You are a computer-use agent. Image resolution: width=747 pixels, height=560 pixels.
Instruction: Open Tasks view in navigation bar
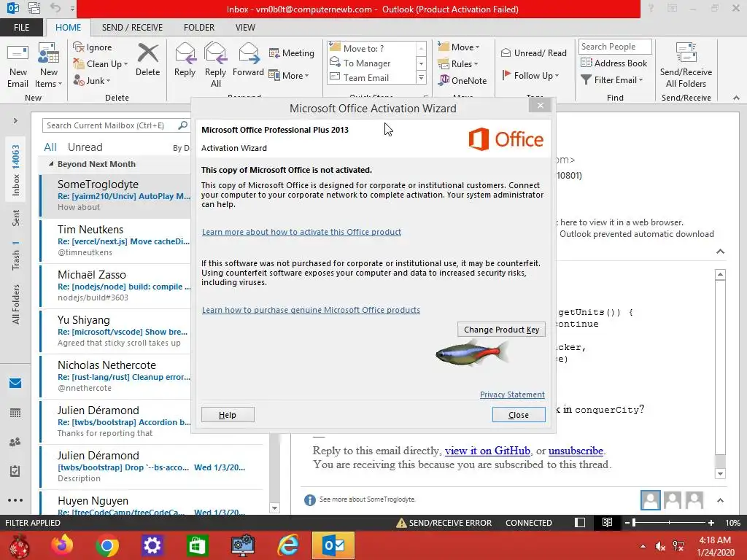tap(15, 471)
